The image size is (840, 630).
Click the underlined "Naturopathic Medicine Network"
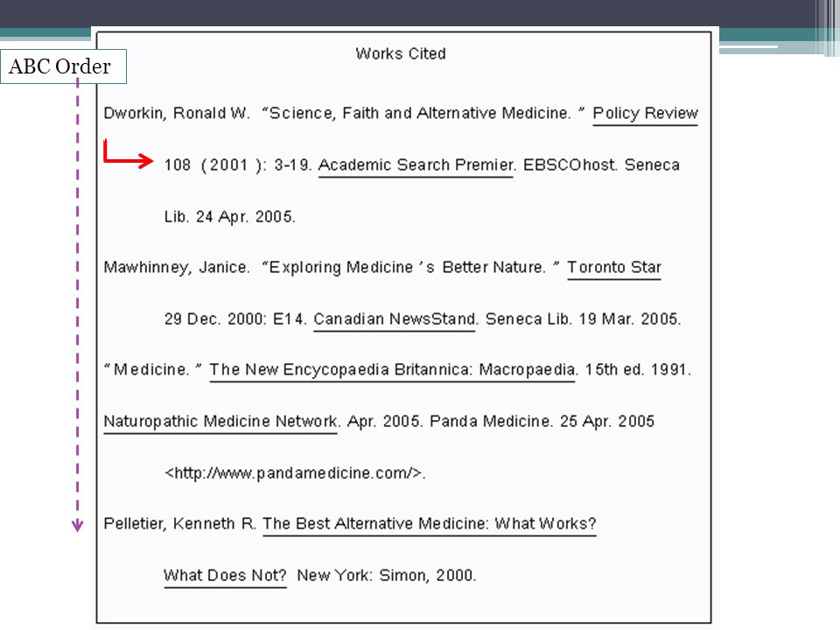[x=220, y=422]
